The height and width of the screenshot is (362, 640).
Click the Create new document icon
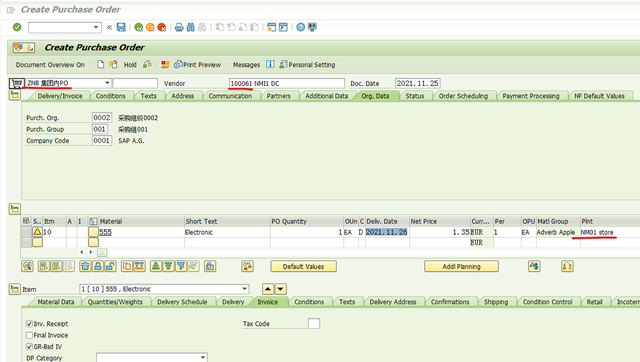(100, 64)
